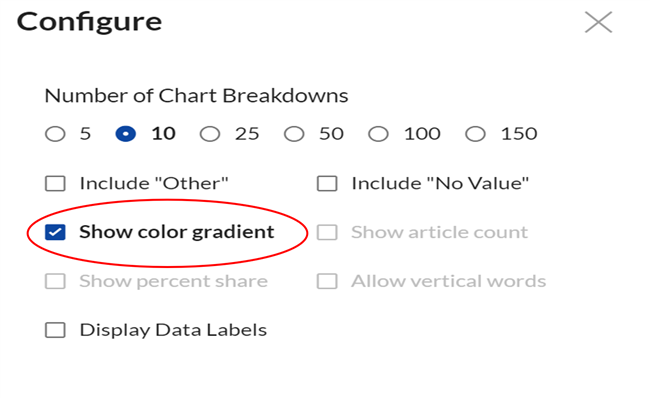Screen dimensions: 650x398
Task: Close the Configure dialog with the X
Action: point(598,22)
